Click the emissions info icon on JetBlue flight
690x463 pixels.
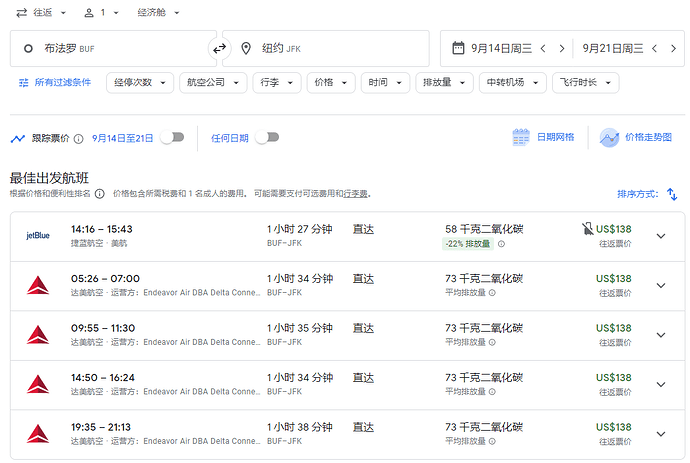[x=502, y=243]
